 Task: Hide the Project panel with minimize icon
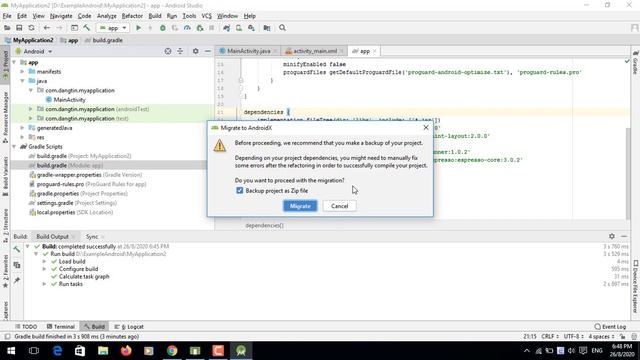[x=207, y=51]
